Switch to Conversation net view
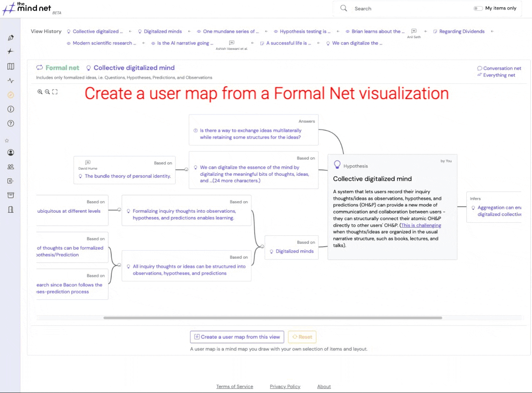This screenshot has height=393, width=532. 499,68
